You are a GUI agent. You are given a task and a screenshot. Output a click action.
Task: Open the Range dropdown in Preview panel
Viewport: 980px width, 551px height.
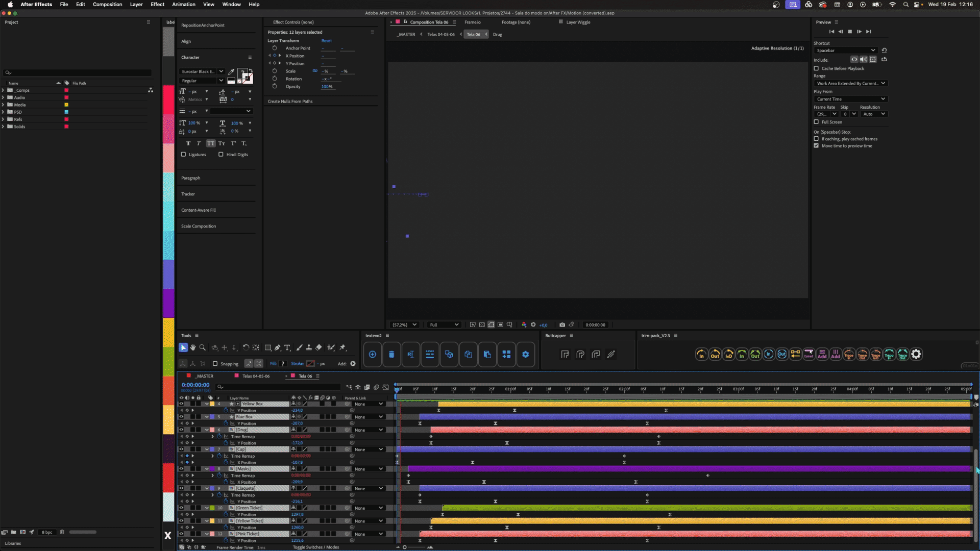[x=850, y=83]
